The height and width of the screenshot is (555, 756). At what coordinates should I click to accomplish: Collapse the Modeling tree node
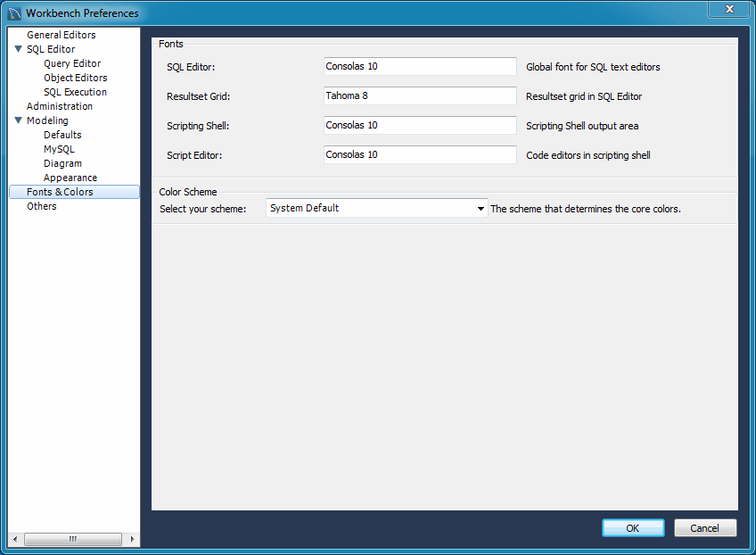coord(19,120)
